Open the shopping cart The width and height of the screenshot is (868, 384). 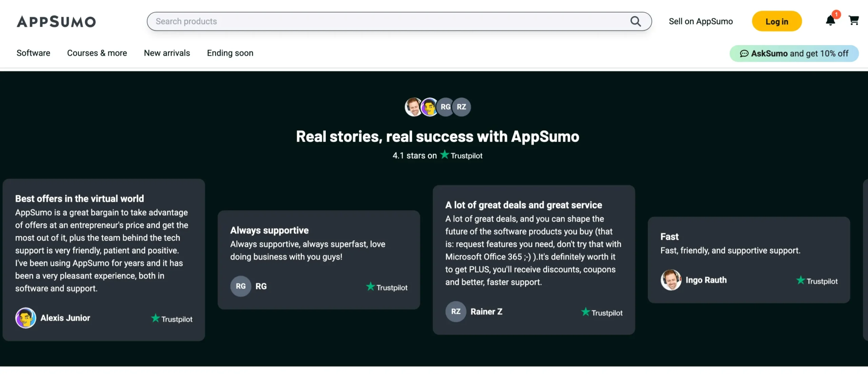[854, 20]
